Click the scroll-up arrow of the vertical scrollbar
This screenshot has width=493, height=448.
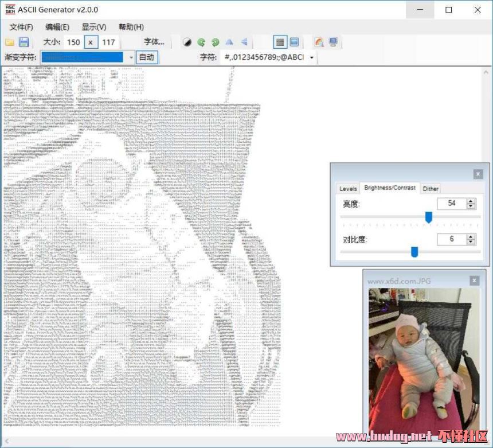click(x=486, y=73)
